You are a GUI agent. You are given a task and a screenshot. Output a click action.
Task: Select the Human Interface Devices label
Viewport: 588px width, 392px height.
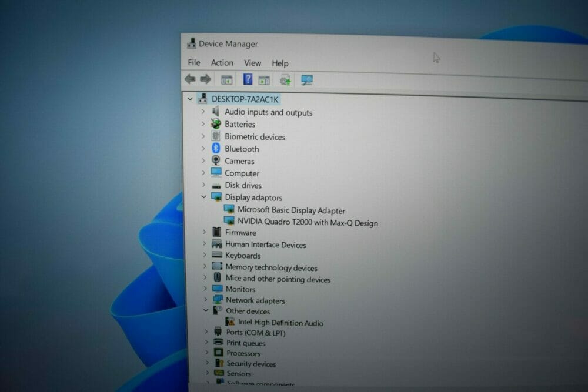click(x=266, y=244)
